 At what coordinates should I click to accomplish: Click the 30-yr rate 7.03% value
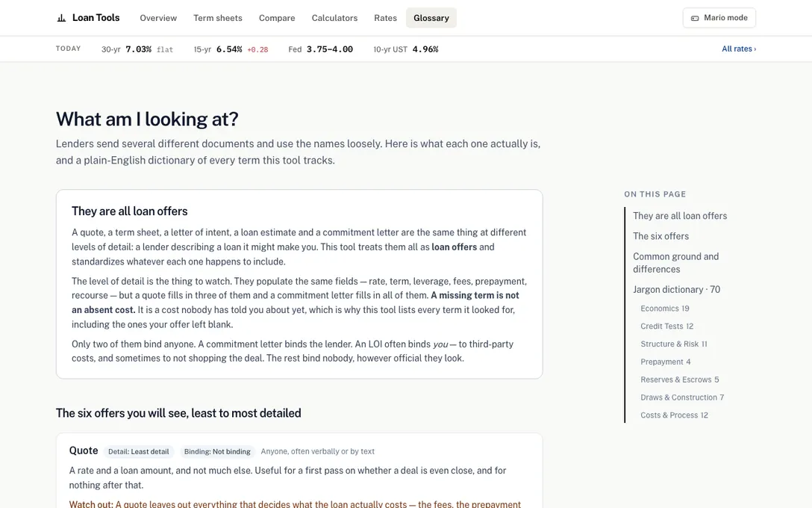coord(138,49)
